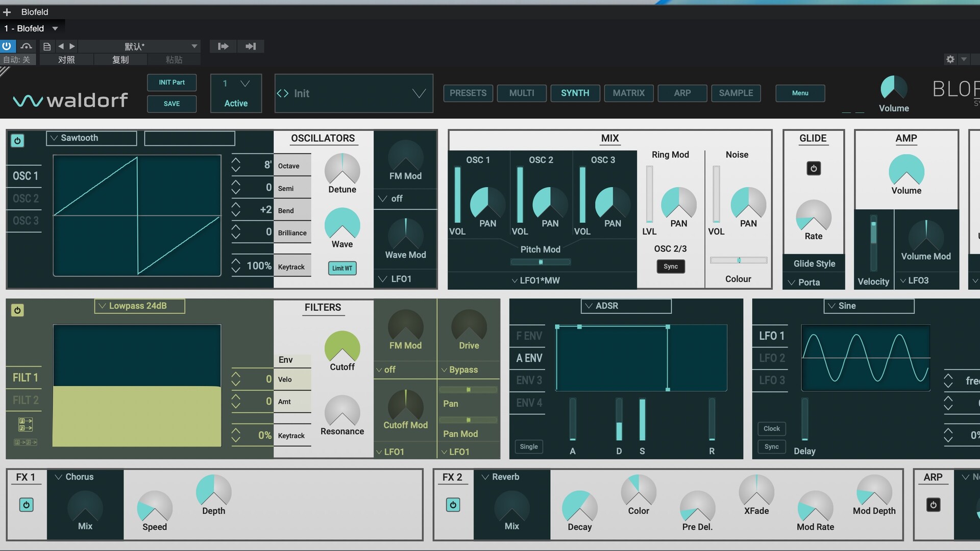
Task: Open the ADSR envelope mode dropdown
Action: pos(626,306)
